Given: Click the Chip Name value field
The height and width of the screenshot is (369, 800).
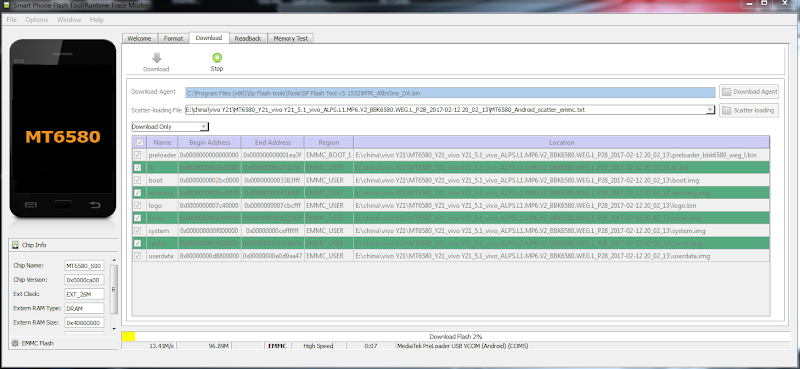Looking at the screenshot, I should (84, 266).
